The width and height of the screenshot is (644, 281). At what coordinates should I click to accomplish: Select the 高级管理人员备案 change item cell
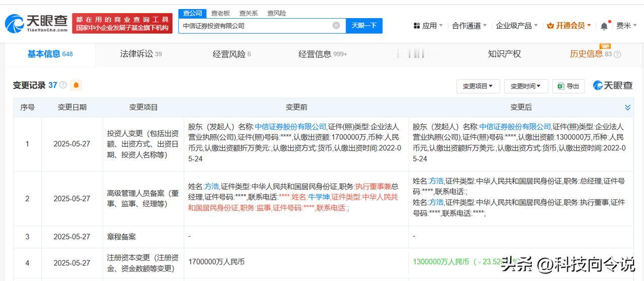143,199
